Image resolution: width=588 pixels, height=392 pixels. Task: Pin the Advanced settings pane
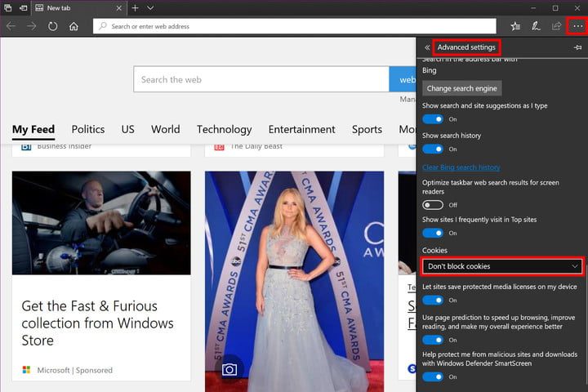577,47
